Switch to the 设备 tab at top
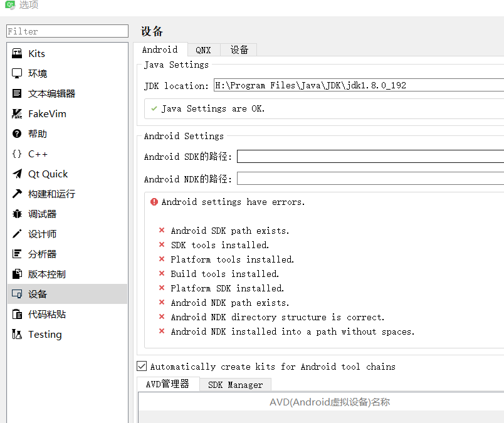 [x=239, y=50]
